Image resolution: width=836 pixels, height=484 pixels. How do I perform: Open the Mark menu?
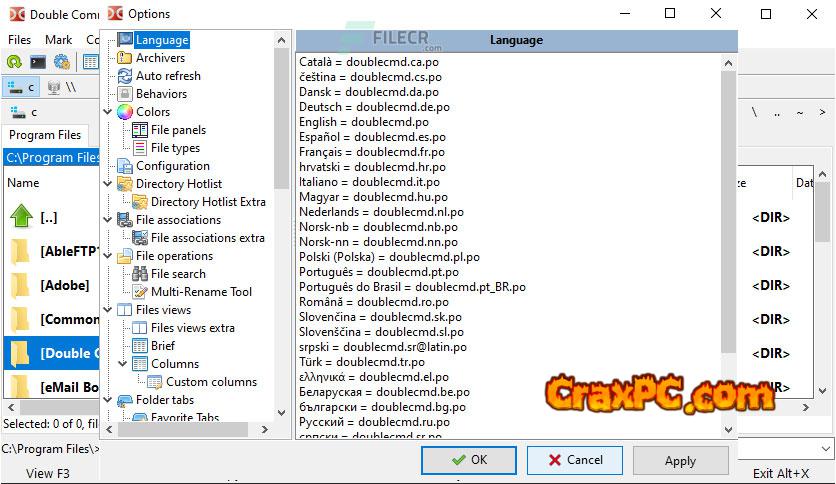tap(58, 40)
